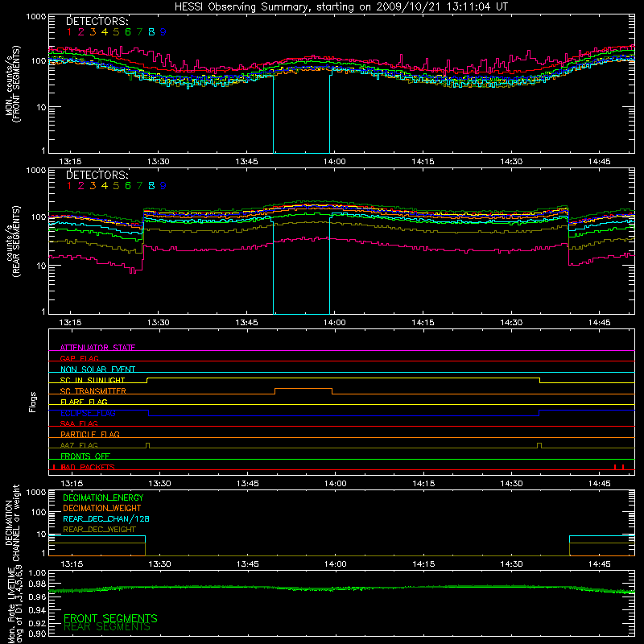Click the MON. counts/s (FRONT SEGMENTS) axis title

[13, 84]
